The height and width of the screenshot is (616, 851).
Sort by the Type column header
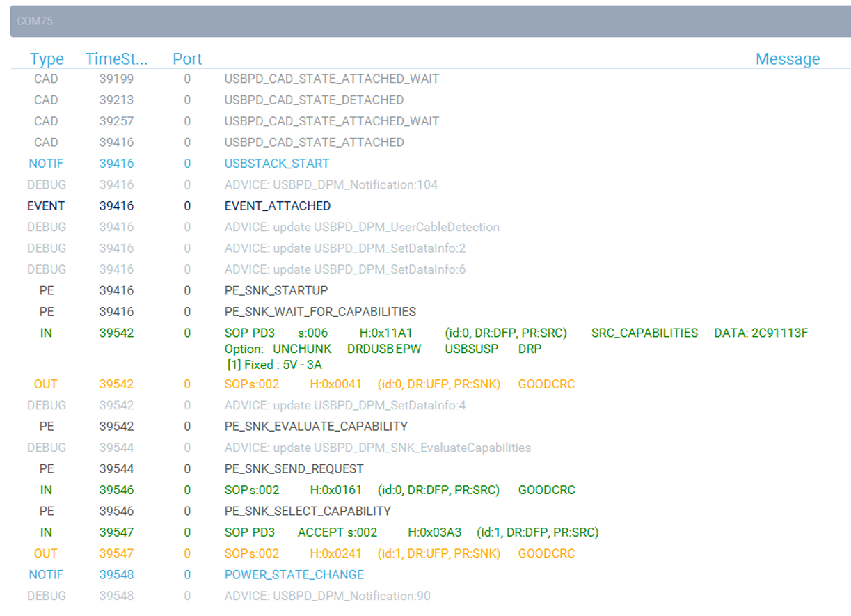click(x=47, y=59)
